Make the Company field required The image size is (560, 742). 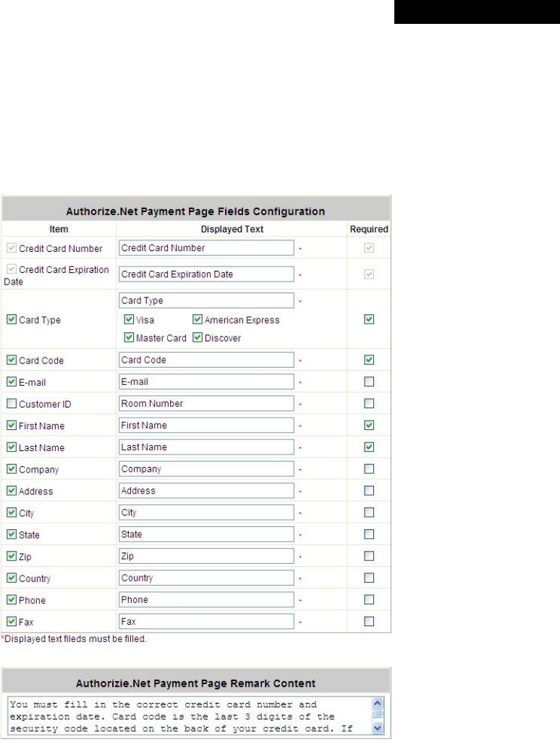coord(370,469)
